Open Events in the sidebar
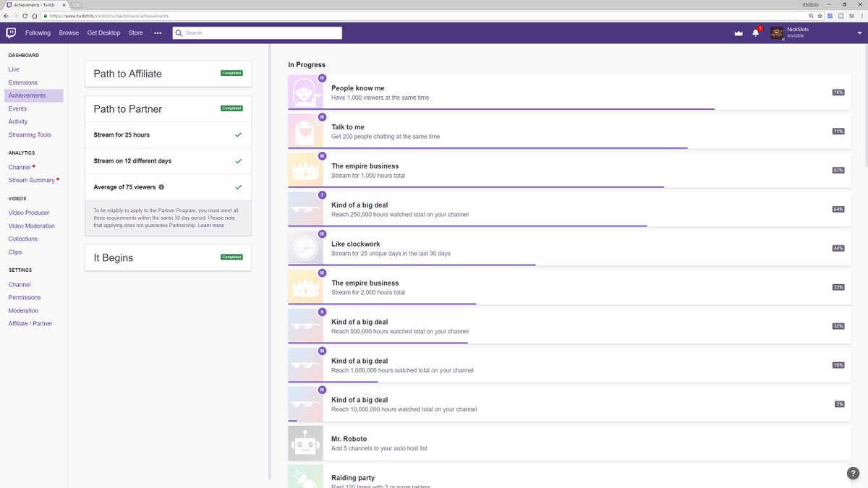The image size is (868, 488). [x=17, y=108]
